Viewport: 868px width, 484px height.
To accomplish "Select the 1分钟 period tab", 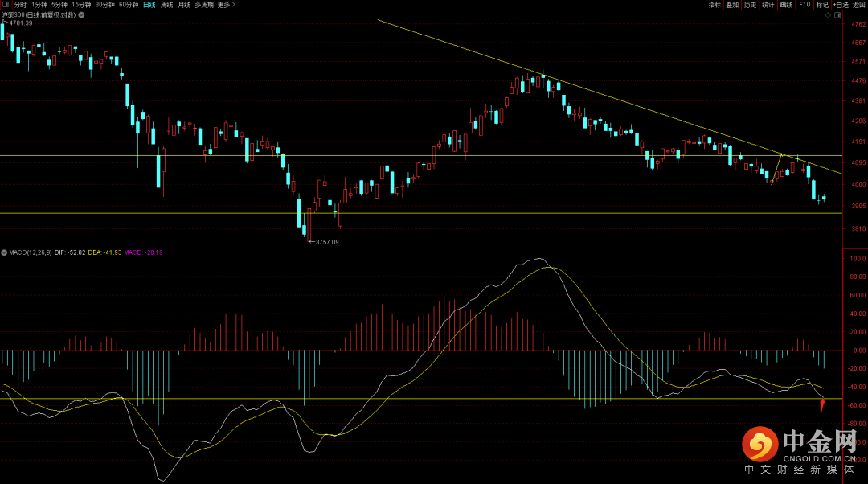I will click(39, 5).
